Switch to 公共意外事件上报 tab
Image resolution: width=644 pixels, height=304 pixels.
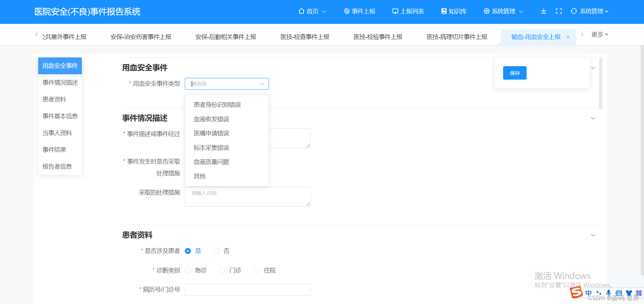coord(64,37)
